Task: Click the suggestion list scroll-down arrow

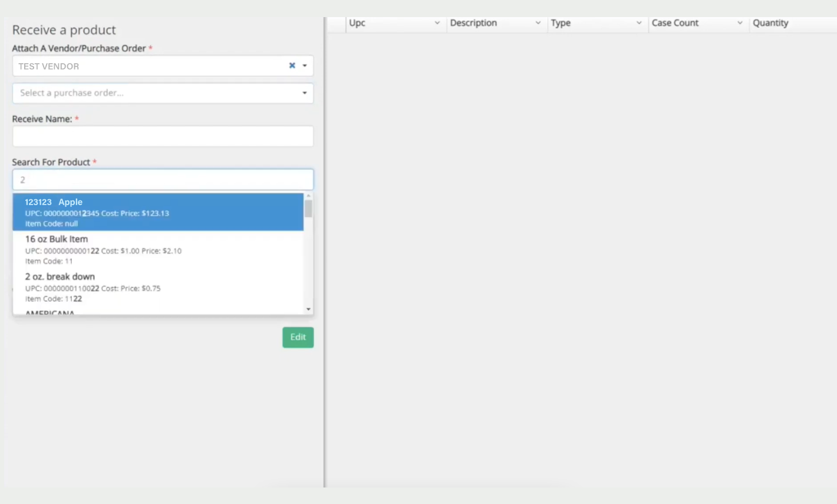Action: pyautogui.click(x=308, y=309)
